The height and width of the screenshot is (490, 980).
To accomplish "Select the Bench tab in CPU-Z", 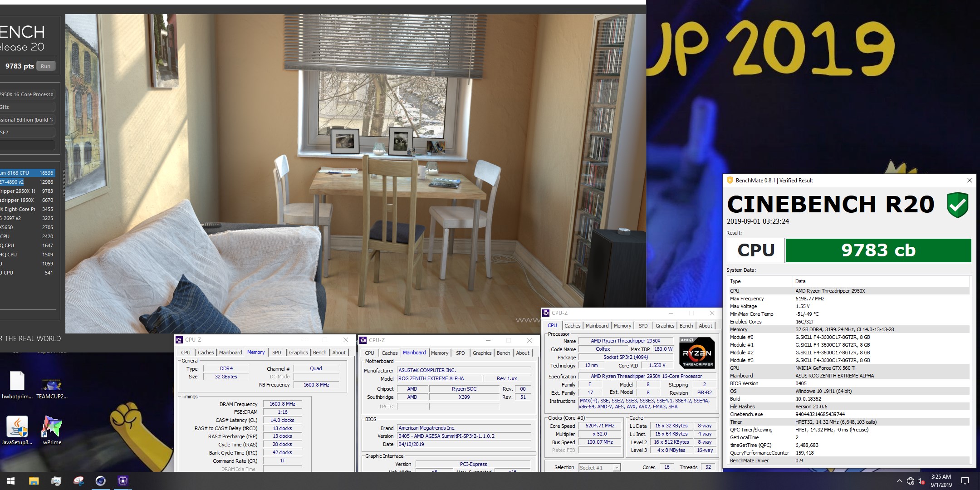I will [x=686, y=325].
